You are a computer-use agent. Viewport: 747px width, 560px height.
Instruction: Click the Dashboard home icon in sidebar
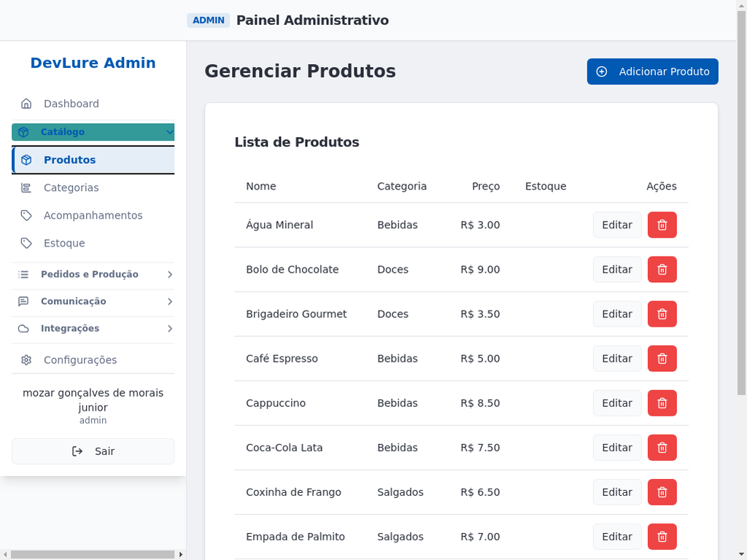point(26,104)
